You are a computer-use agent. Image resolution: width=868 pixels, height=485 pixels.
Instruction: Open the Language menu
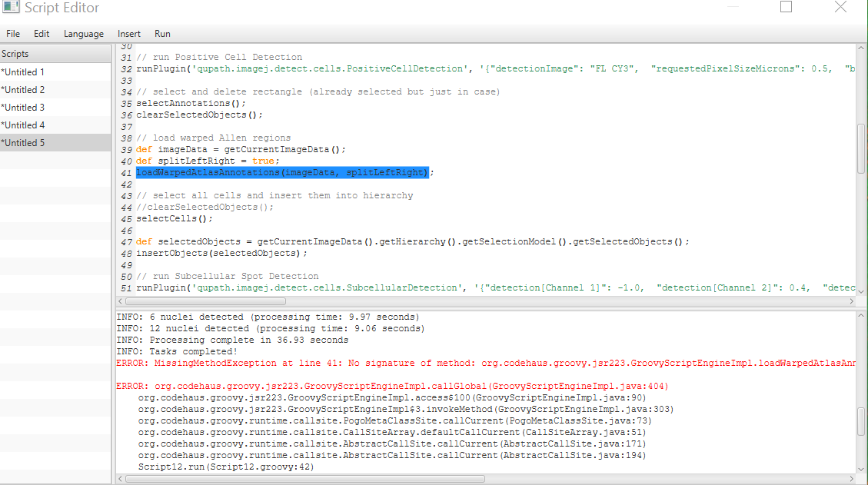pyautogui.click(x=83, y=33)
